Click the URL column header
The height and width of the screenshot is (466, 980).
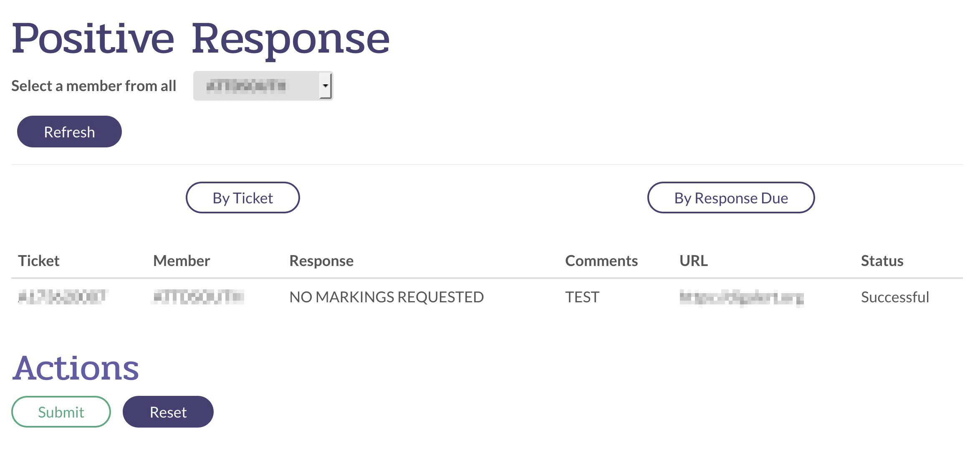693,261
